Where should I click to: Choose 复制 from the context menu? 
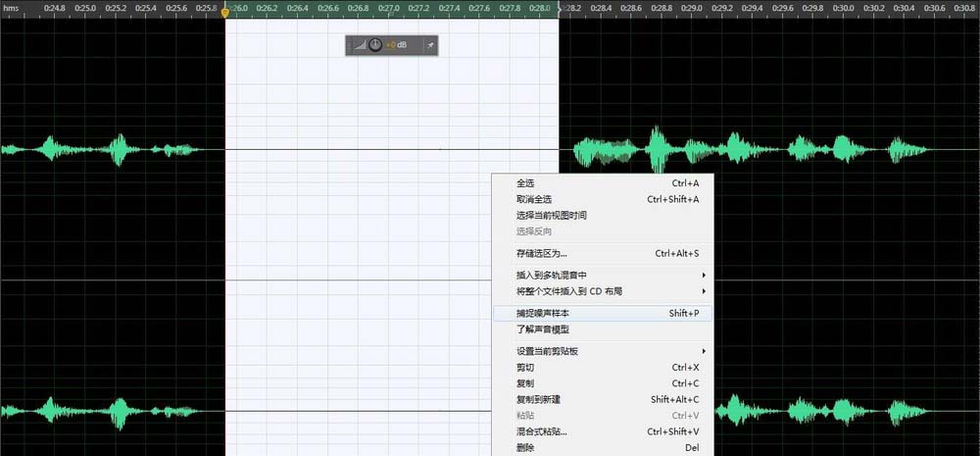[602, 383]
